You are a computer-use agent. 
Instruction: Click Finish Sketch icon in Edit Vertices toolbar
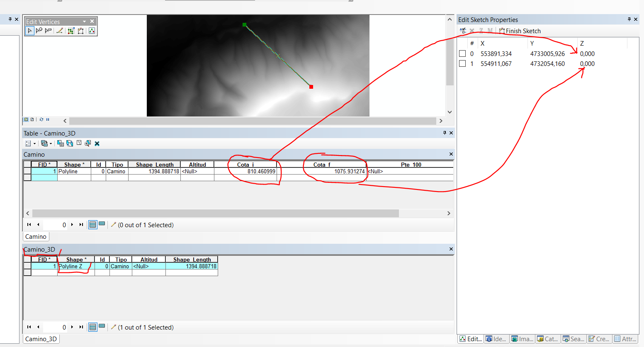pyautogui.click(x=80, y=31)
